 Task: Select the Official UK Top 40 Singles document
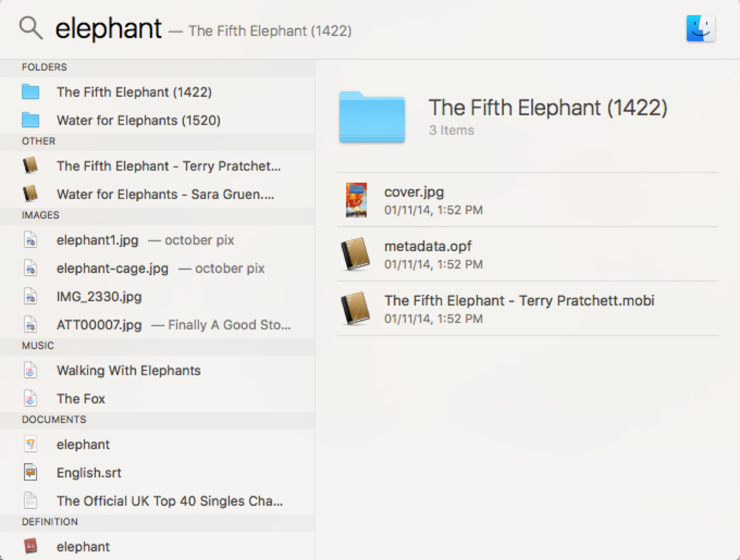pyautogui.click(x=169, y=501)
